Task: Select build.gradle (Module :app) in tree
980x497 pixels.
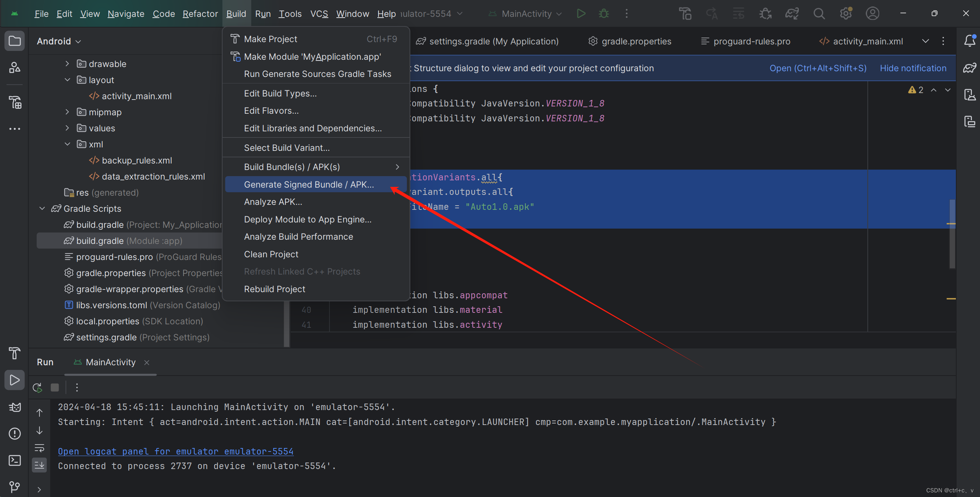Action: point(129,241)
